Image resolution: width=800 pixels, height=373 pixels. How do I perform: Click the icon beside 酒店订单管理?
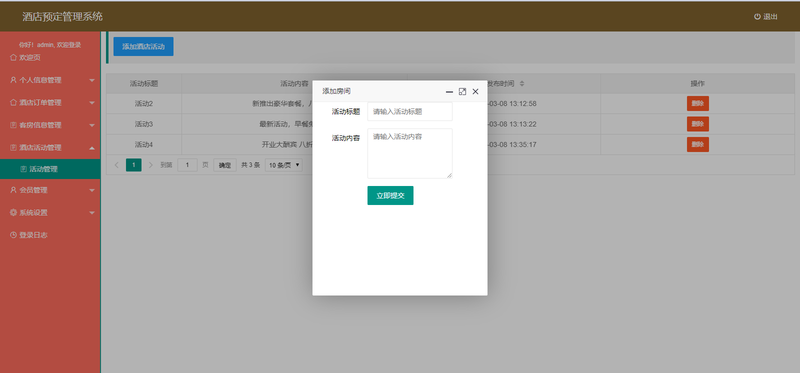[13, 103]
